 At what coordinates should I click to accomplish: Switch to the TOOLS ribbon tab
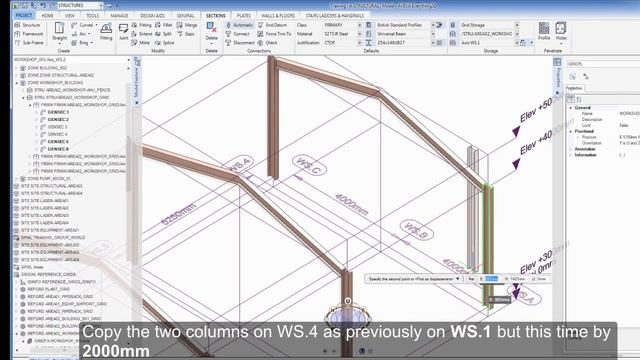point(92,16)
